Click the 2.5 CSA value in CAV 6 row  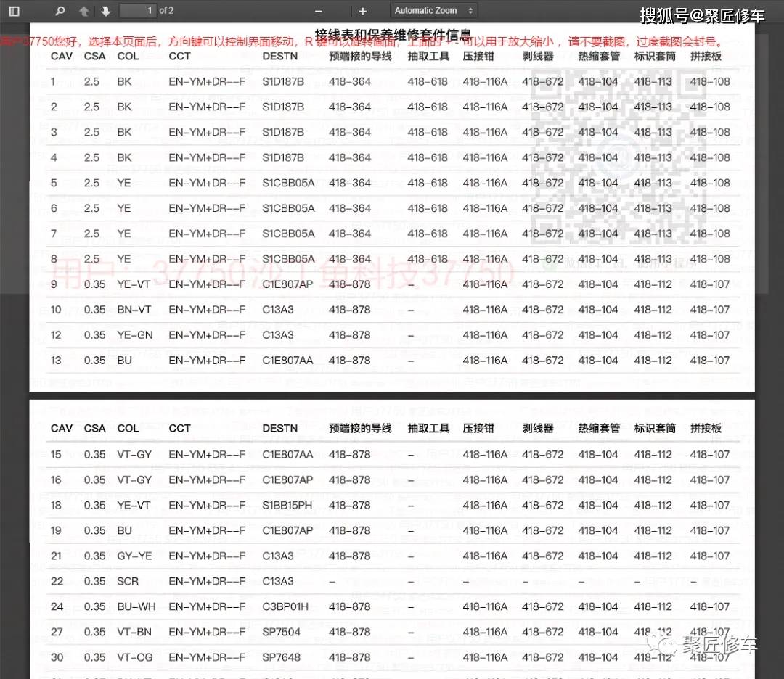[91, 208]
